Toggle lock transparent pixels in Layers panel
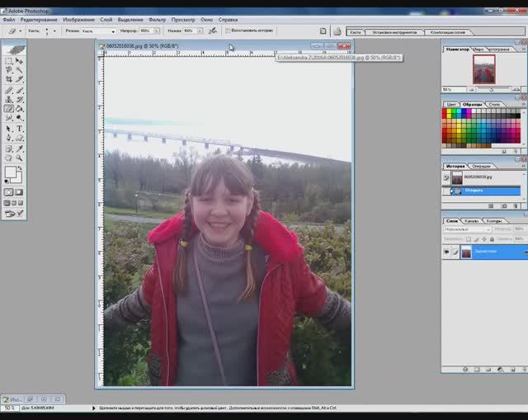 469,238
